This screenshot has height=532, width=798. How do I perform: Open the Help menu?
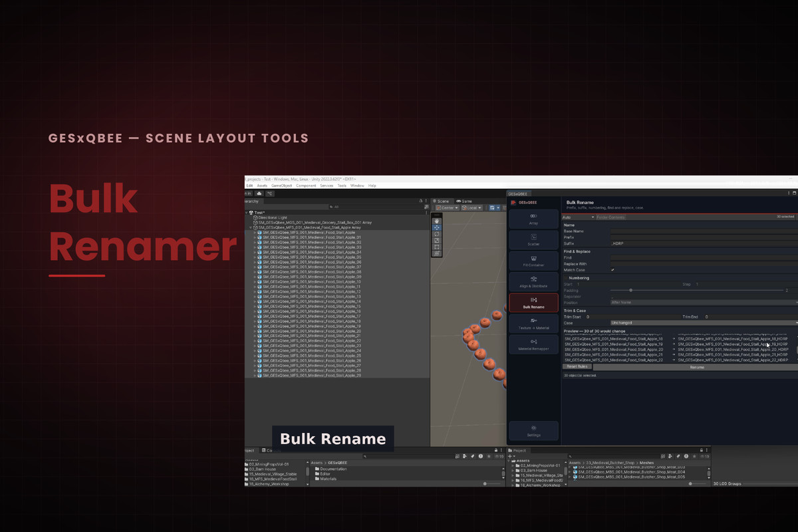[x=372, y=186]
